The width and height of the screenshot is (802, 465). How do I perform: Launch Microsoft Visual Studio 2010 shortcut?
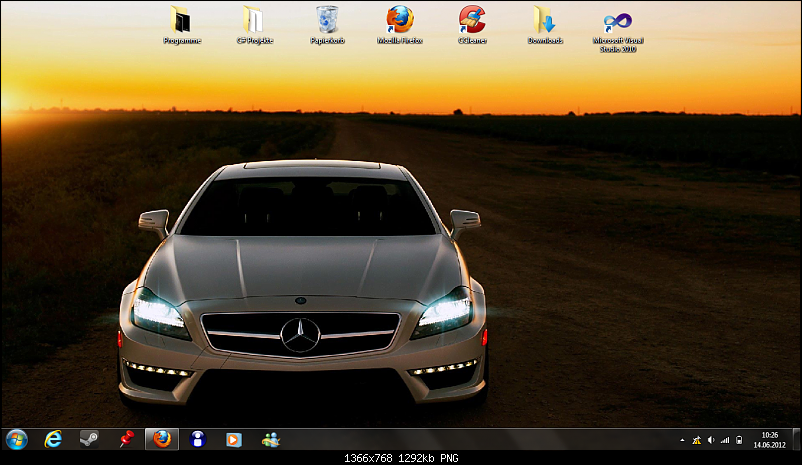[618, 32]
